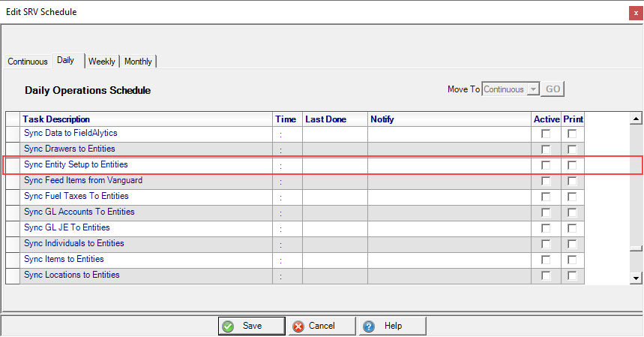Sort by the Task Description column header
644x337 pixels.
coord(146,119)
